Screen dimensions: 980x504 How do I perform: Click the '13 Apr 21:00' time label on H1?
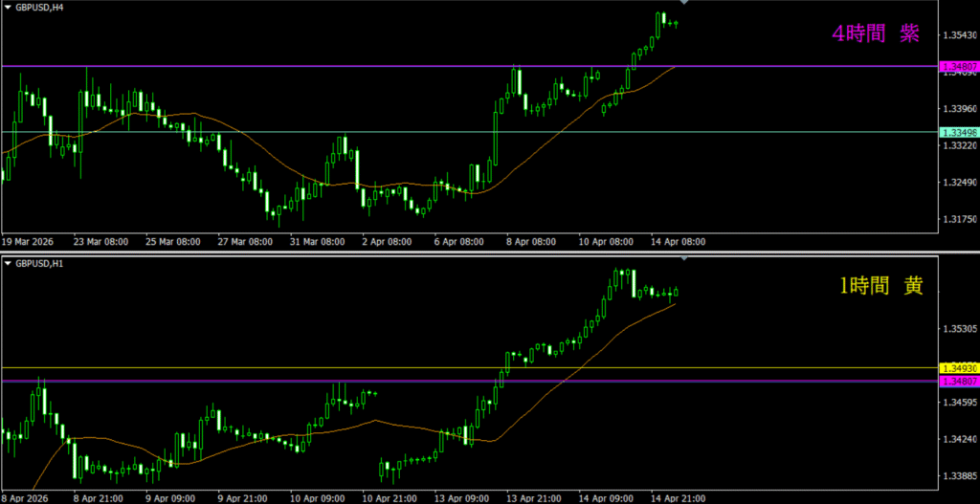point(533,497)
